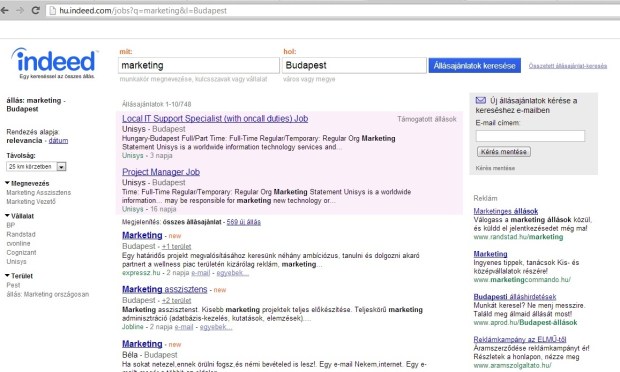Click '+1 terület' under first Marketing listing
Viewport: 620px width, 372px height.
[176, 246]
